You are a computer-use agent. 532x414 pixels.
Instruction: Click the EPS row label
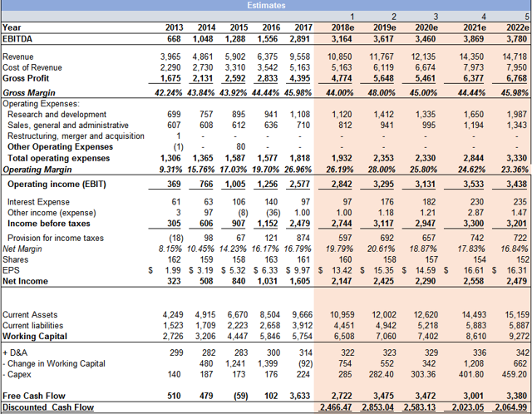point(11,270)
